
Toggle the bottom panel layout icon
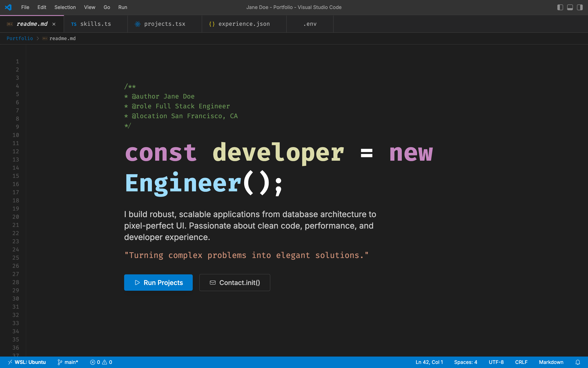click(x=570, y=7)
